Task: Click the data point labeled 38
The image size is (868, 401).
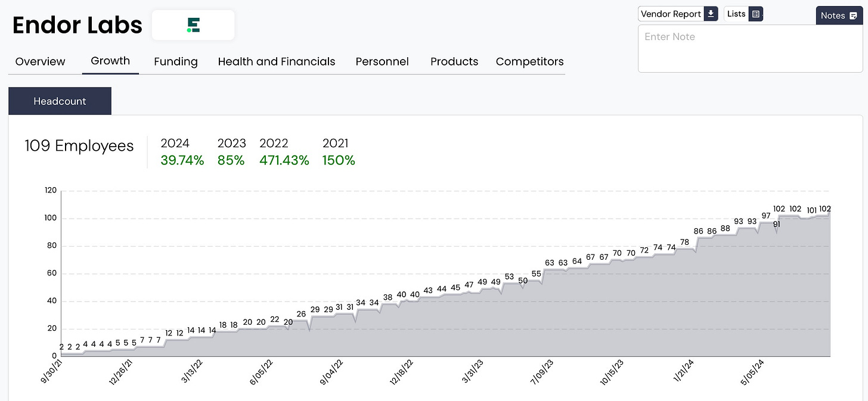Action: [387, 297]
